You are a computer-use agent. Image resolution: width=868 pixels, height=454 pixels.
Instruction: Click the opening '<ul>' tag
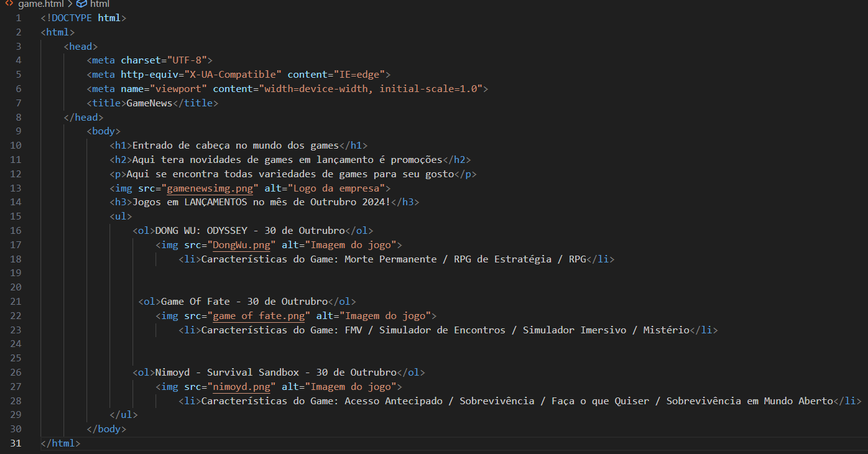(121, 216)
